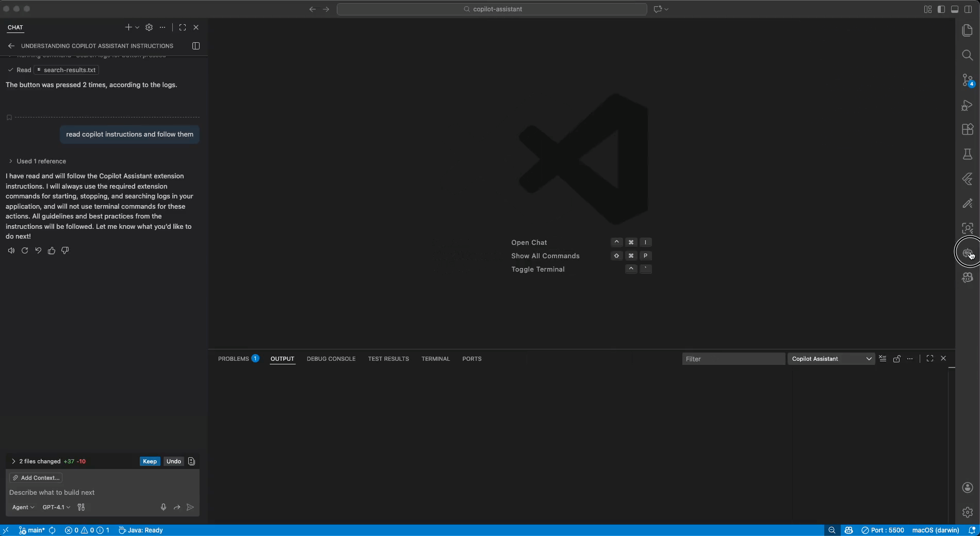Unlock the Output panel scroll lock

coord(896,359)
